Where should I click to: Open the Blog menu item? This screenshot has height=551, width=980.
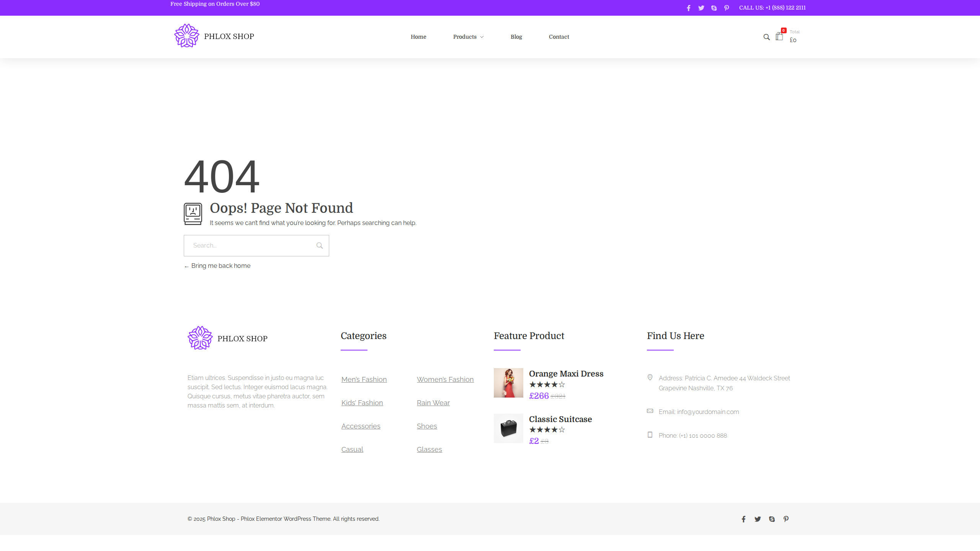516,37
